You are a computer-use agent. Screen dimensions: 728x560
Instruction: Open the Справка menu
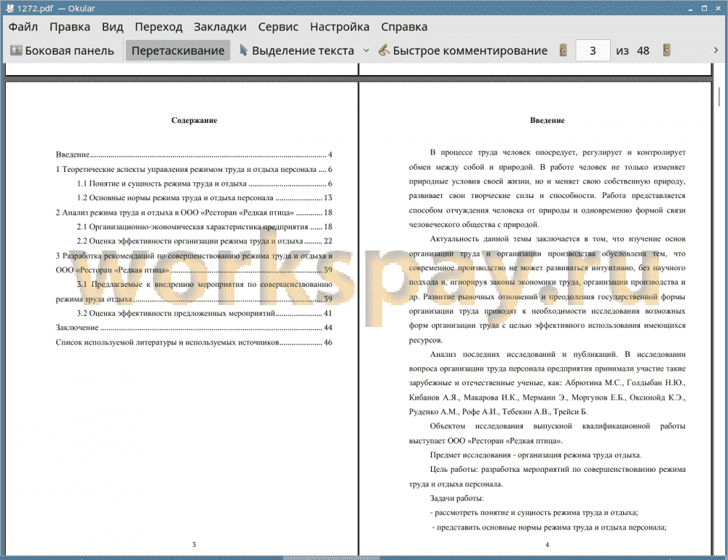click(404, 27)
